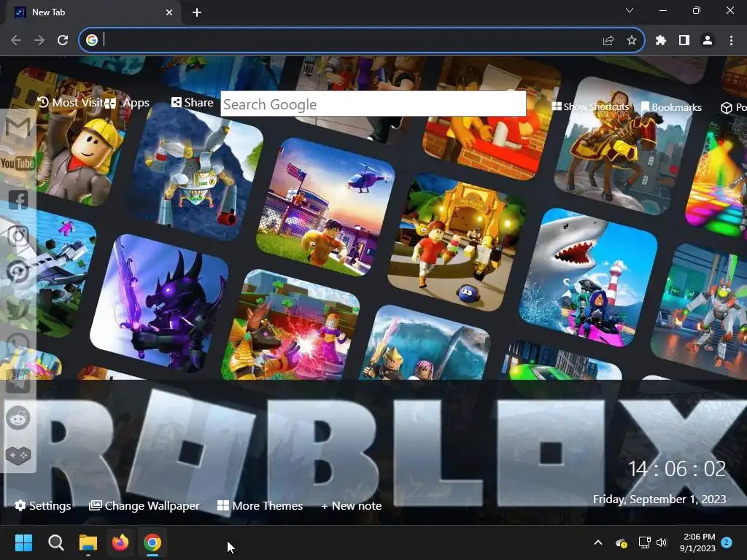Show hidden system tray icons
This screenshot has width=747, height=560.
(x=598, y=542)
